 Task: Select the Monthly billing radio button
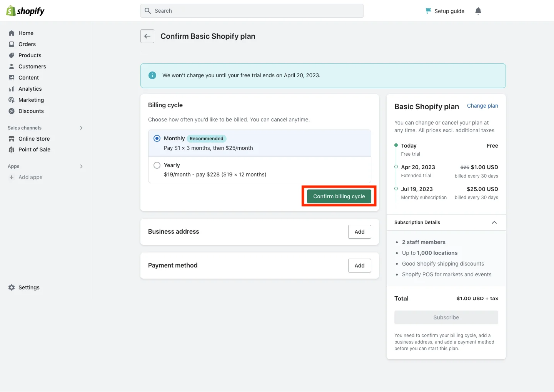pyautogui.click(x=157, y=138)
